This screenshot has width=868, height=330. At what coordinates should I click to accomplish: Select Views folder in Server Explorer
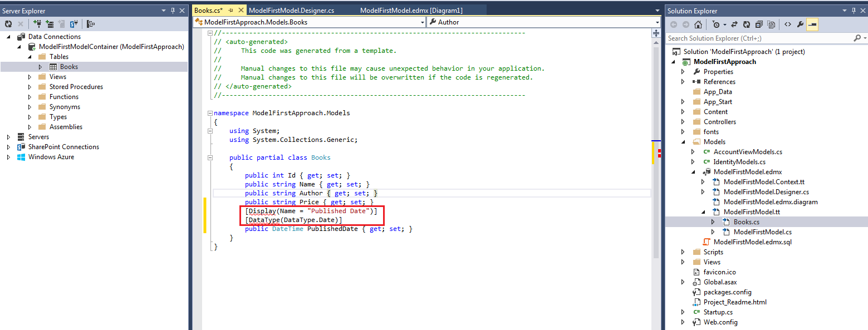tap(58, 77)
